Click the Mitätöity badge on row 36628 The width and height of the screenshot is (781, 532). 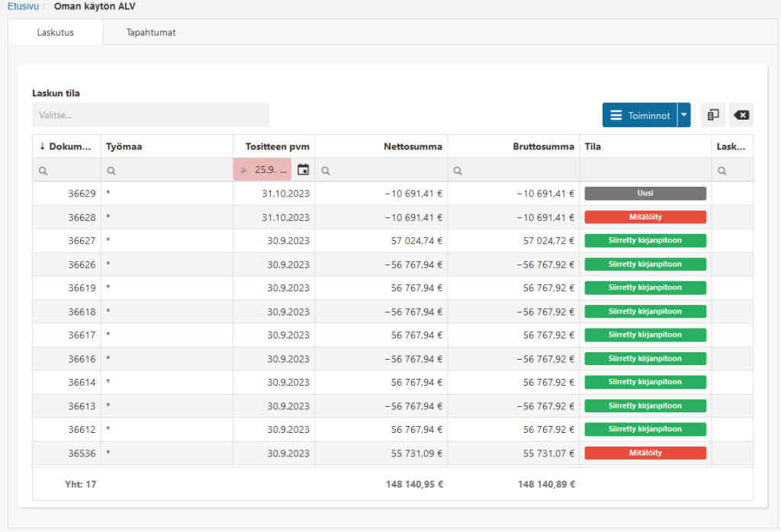(645, 217)
